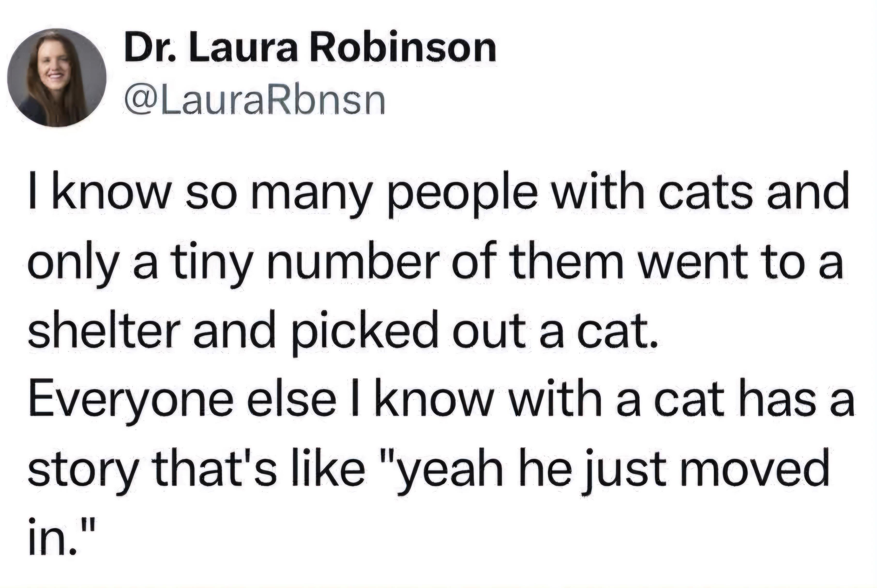This screenshot has width=877, height=588.
Task: Click the surname "Robinson" in the header
Action: [x=402, y=49]
